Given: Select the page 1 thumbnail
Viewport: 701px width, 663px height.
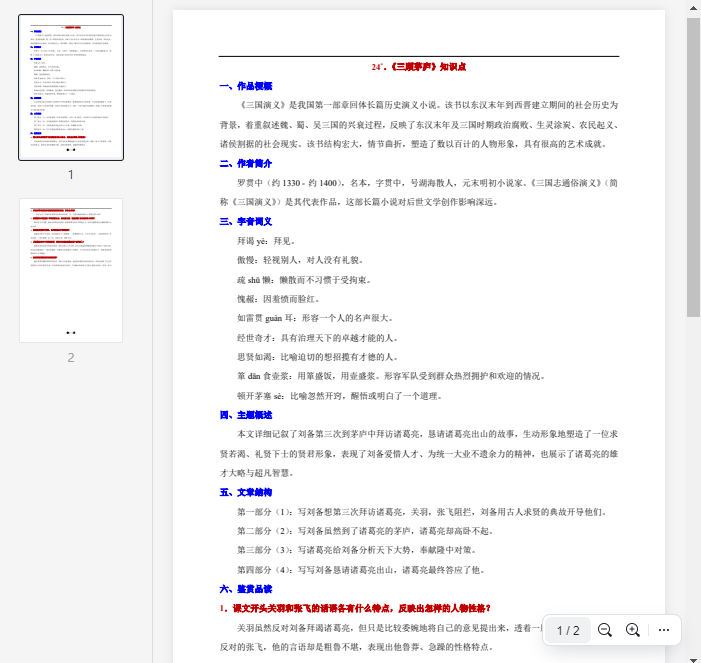Looking at the screenshot, I should coord(71,88).
